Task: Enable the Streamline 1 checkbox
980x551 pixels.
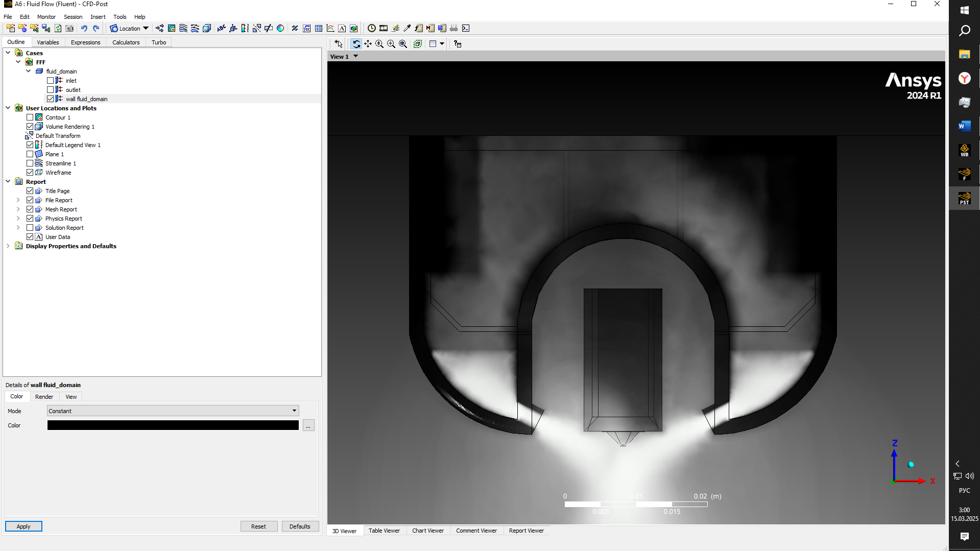Action: coord(30,163)
